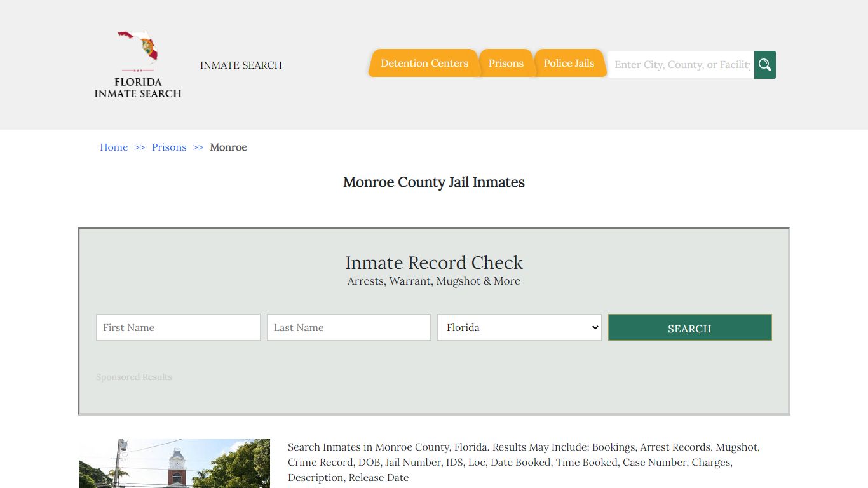868x488 pixels.
Task: Click the Inmate Record Check title
Action: pyautogui.click(x=434, y=262)
